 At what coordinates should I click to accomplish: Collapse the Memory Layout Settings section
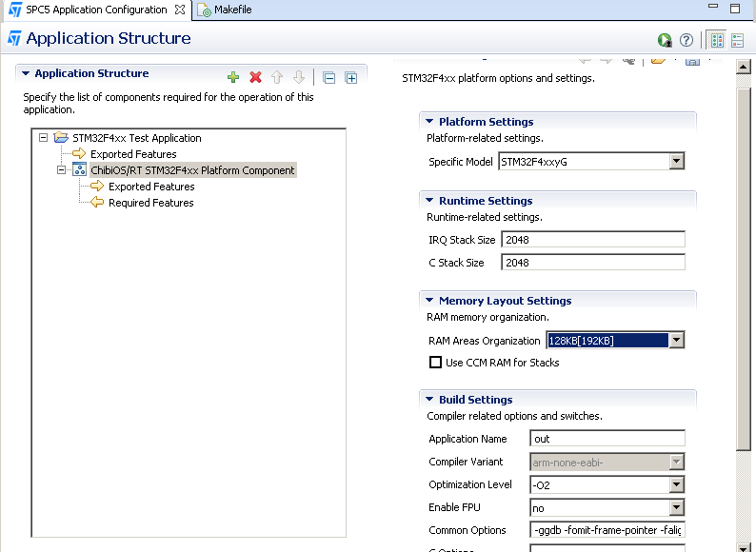(429, 300)
